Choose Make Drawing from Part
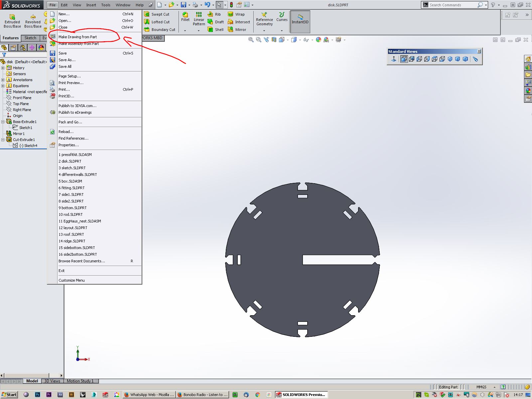The image size is (532, 399). coord(95,37)
